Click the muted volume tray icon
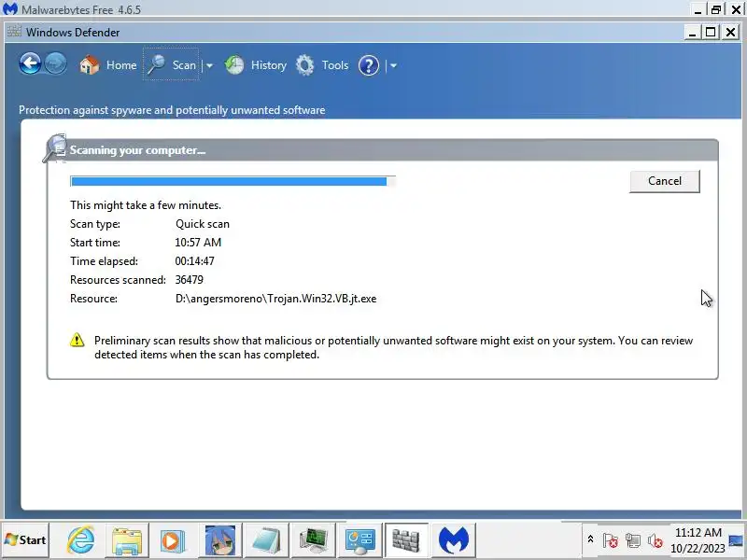The image size is (747, 560). pos(655,540)
